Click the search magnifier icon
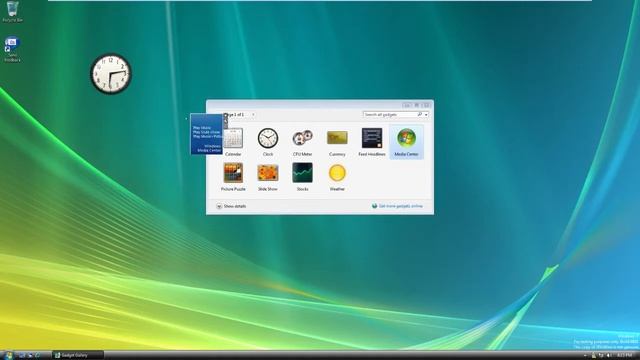 click(420, 115)
